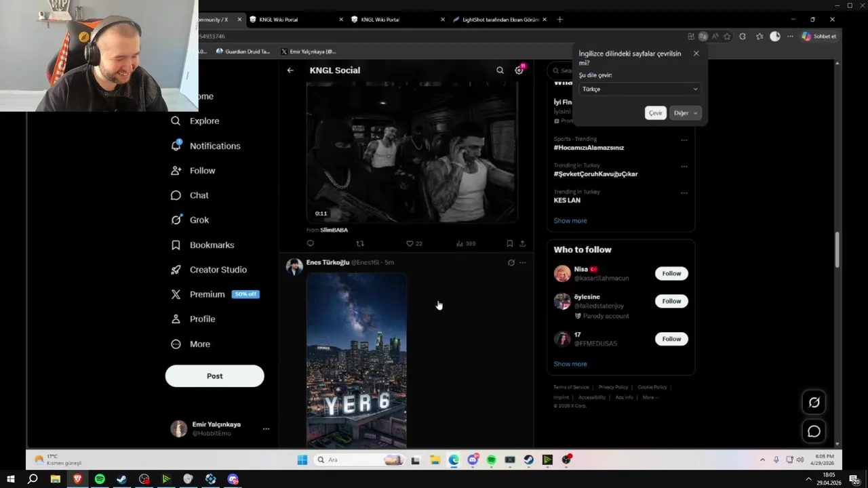
Task: Show more trending topics
Action: point(570,221)
